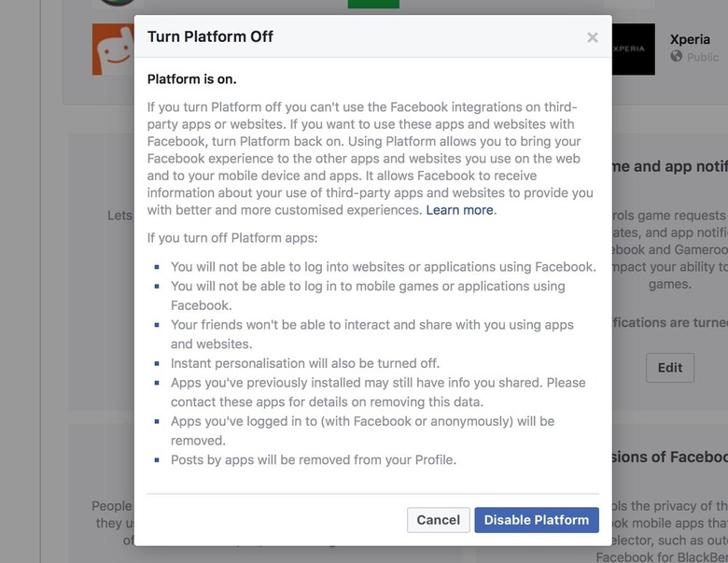
Task: Click the 'Platform is on.' status text
Action: coord(191,79)
